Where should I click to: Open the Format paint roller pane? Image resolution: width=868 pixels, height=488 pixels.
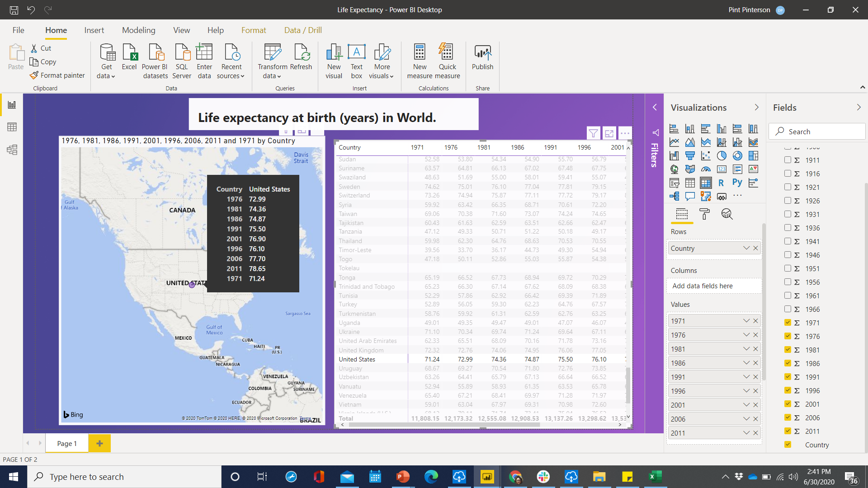tap(704, 214)
